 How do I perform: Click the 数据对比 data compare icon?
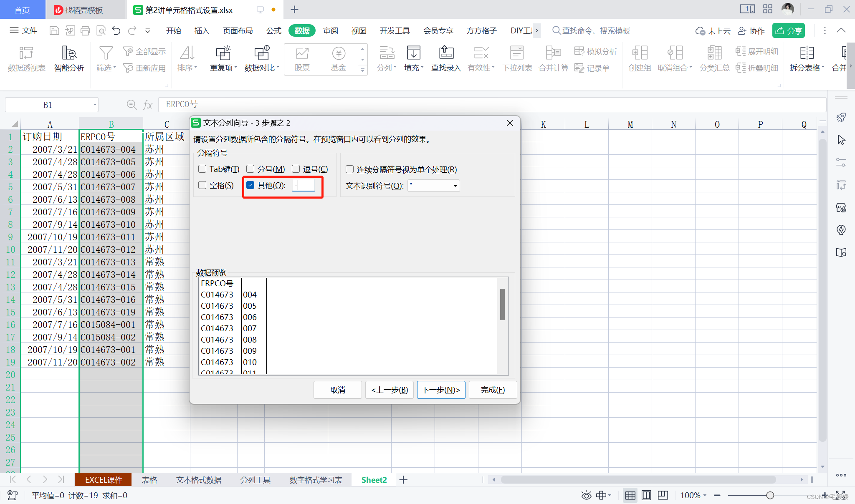pos(261,53)
